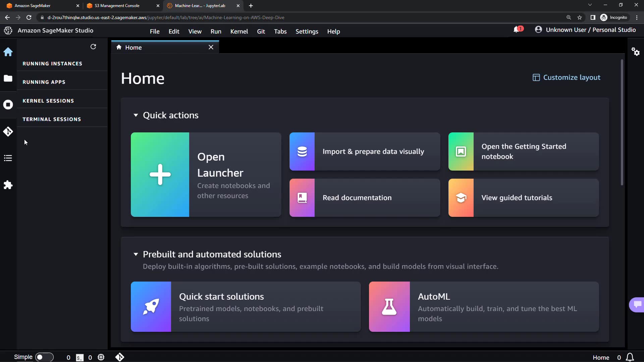The image size is (644, 362).
Task: Expand the Running Instances section
Action: [x=52, y=64]
